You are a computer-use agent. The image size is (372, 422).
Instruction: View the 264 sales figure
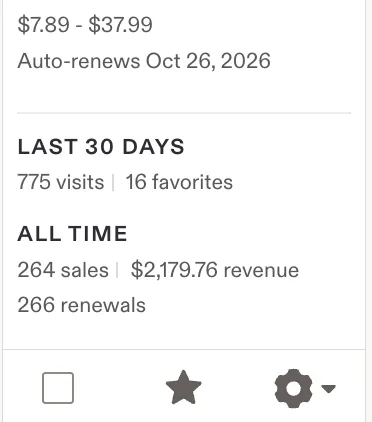[x=63, y=270]
